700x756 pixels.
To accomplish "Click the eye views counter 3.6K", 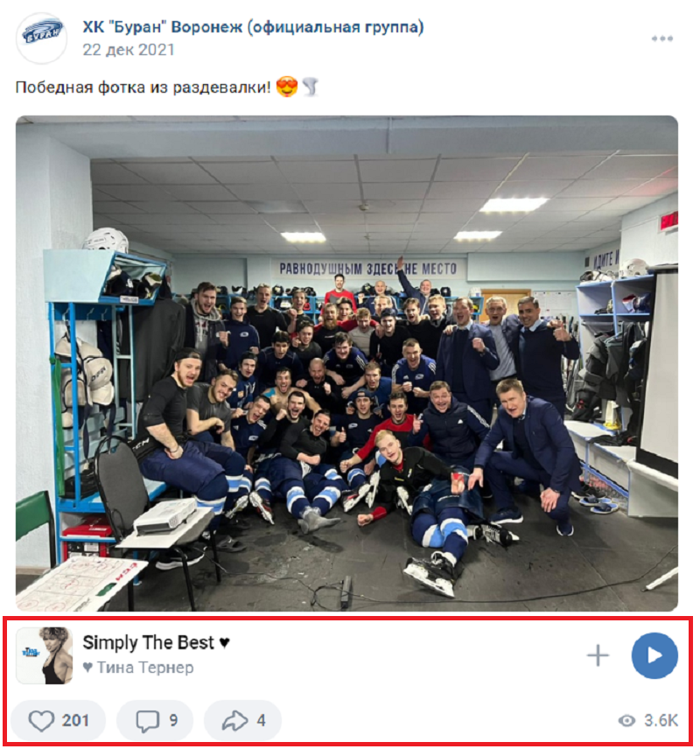I will click(647, 721).
